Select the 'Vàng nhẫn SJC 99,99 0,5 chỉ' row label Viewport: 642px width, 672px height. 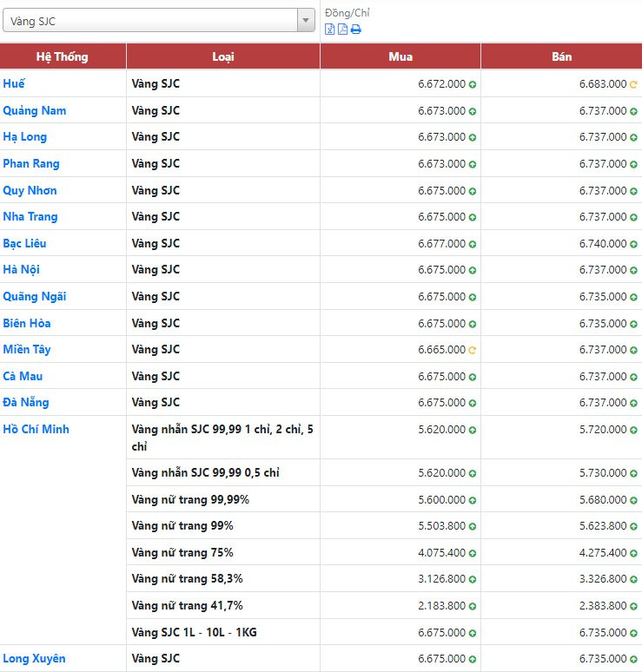click(x=205, y=472)
